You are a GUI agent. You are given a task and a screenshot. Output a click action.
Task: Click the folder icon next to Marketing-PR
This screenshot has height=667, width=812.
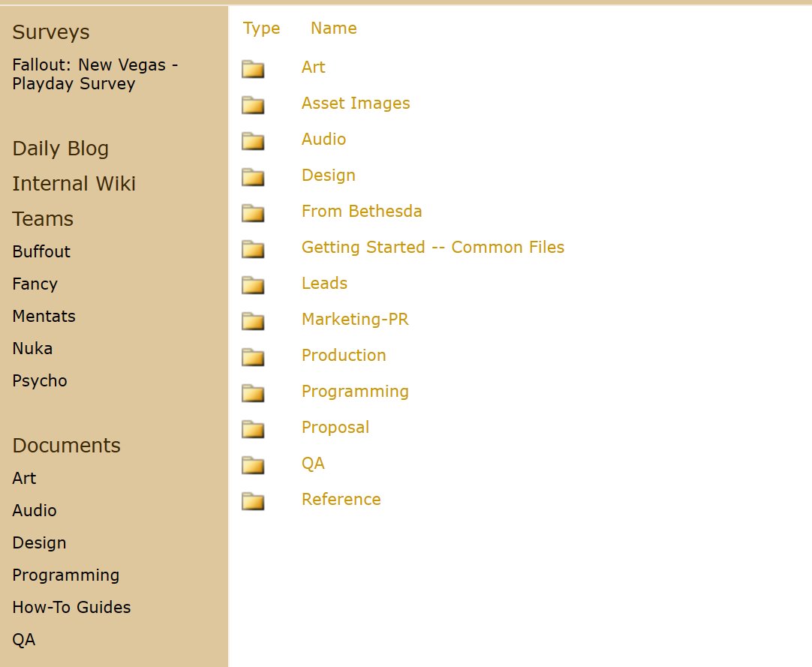[253, 320]
